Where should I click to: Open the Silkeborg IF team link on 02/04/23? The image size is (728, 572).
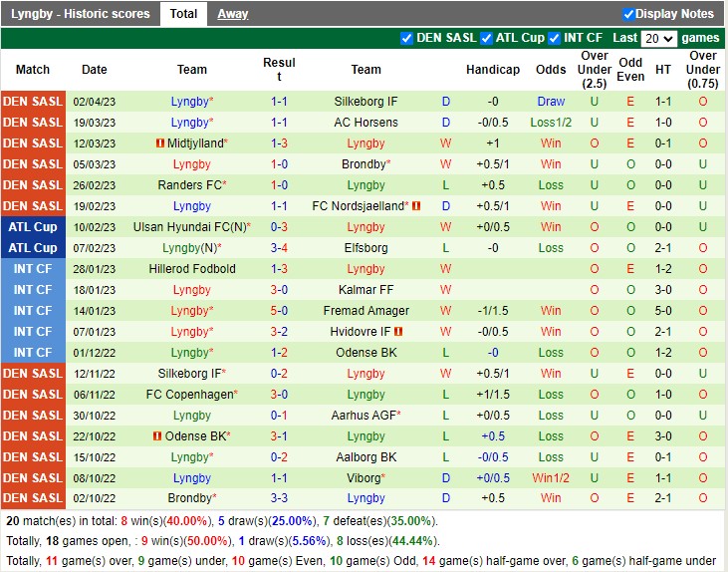click(365, 102)
